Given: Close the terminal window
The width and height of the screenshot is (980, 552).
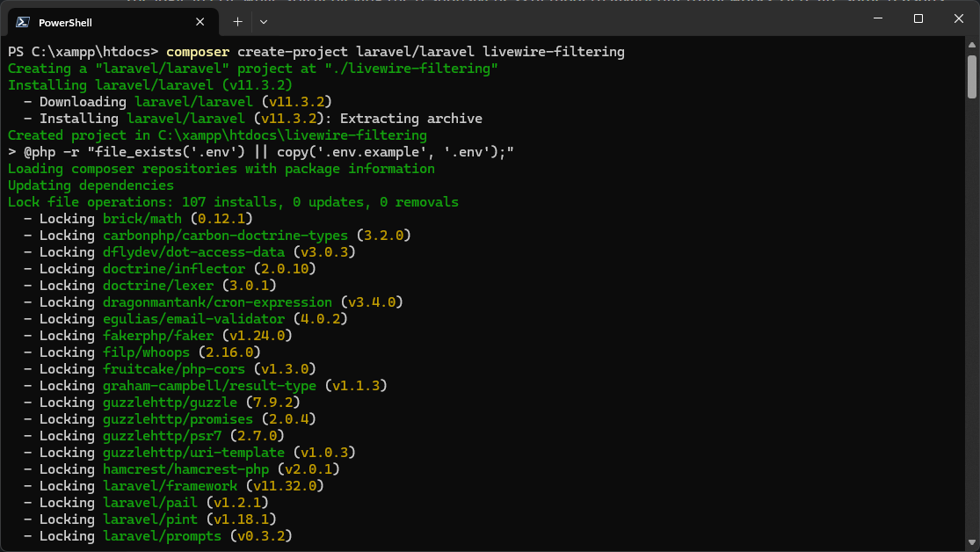Looking at the screenshot, I should pyautogui.click(x=959, y=18).
